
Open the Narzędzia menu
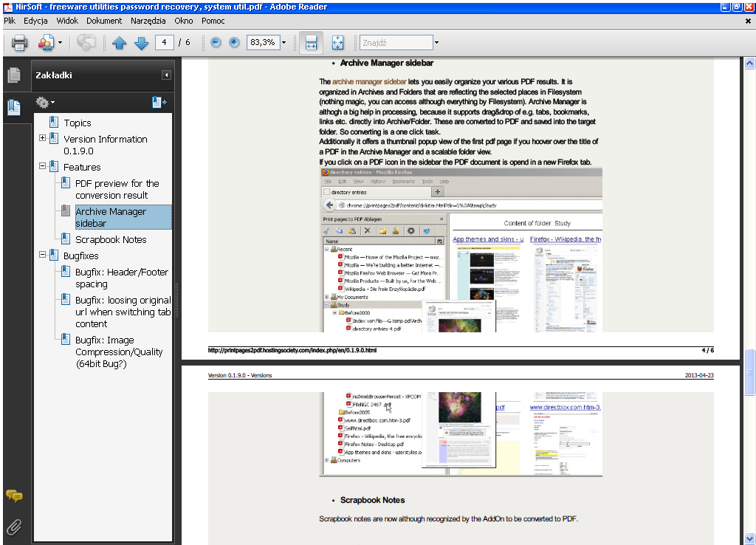tap(148, 21)
